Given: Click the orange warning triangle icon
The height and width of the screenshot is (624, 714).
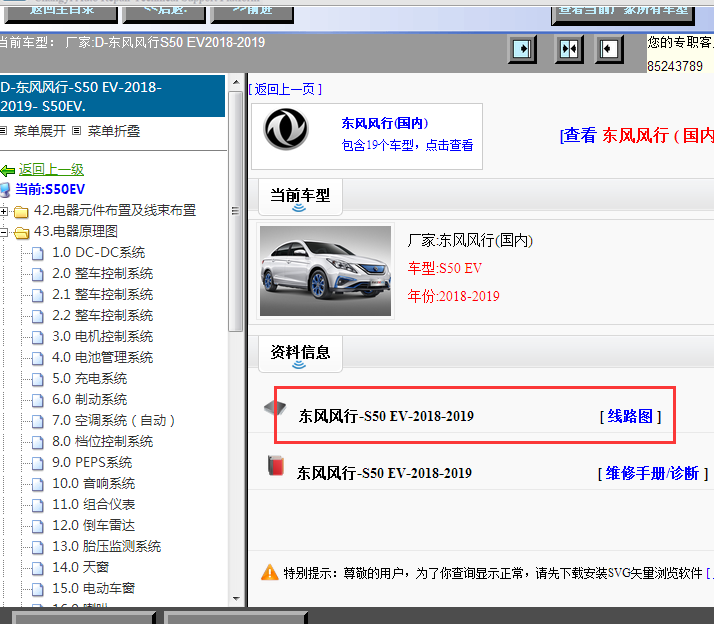Looking at the screenshot, I should (270, 572).
